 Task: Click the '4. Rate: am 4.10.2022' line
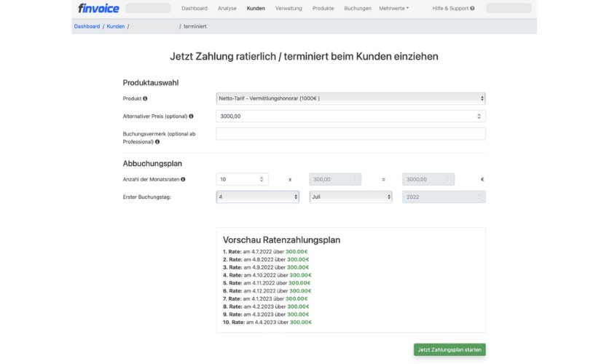tap(267, 275)
